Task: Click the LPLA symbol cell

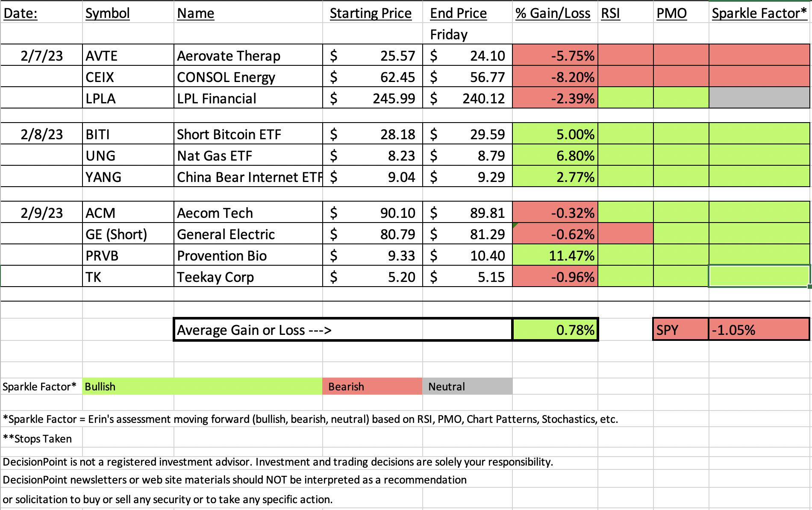Action: (x=128, y=98)
